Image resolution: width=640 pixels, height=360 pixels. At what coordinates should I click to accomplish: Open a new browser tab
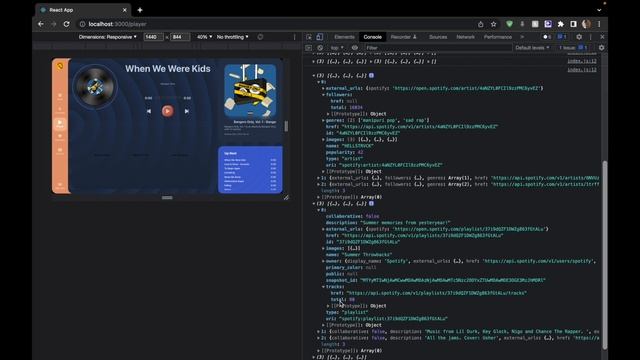point(140,10)
